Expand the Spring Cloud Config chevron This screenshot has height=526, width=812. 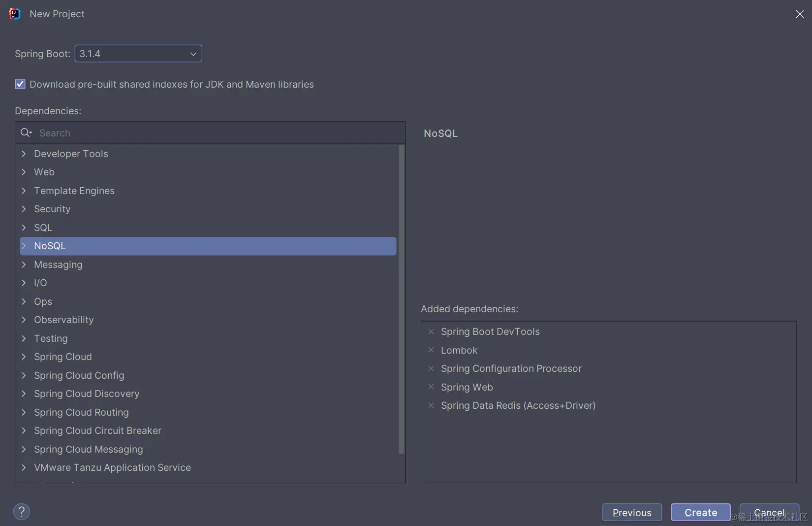(x=24, y=375)
